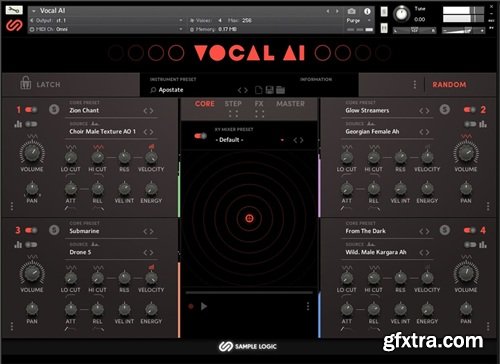Viewport: 500px width, 364px height.
Task: Click the search magnifier before Apostate
Action: (x=153, y=90)
